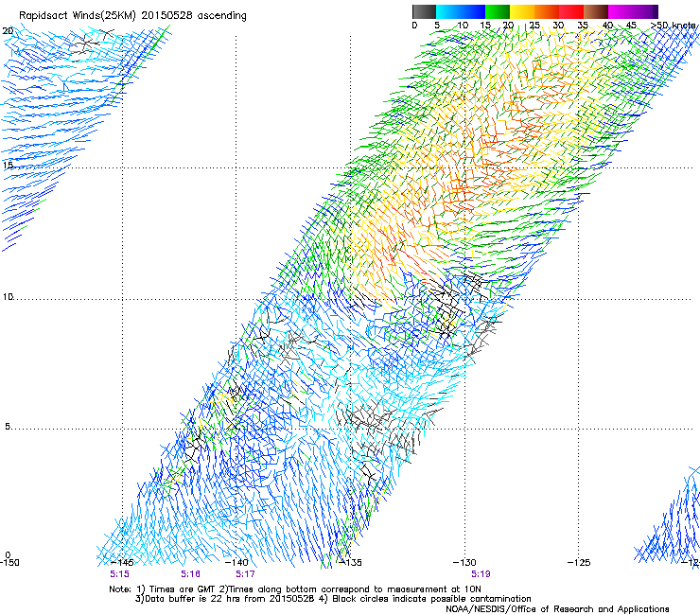700x615 pixels.
Task: Click the longitude label -130
Action: coord(464,562)
